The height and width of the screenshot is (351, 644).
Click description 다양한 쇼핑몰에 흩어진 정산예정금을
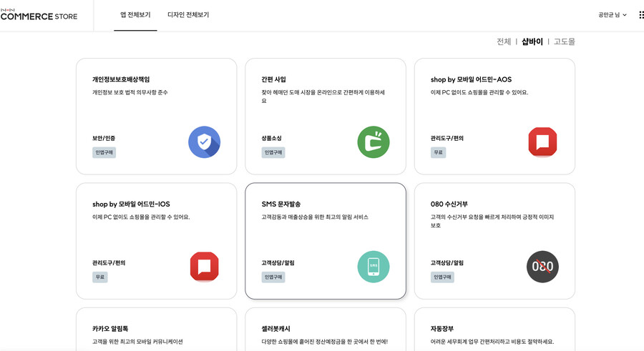[x=324, y=342]
